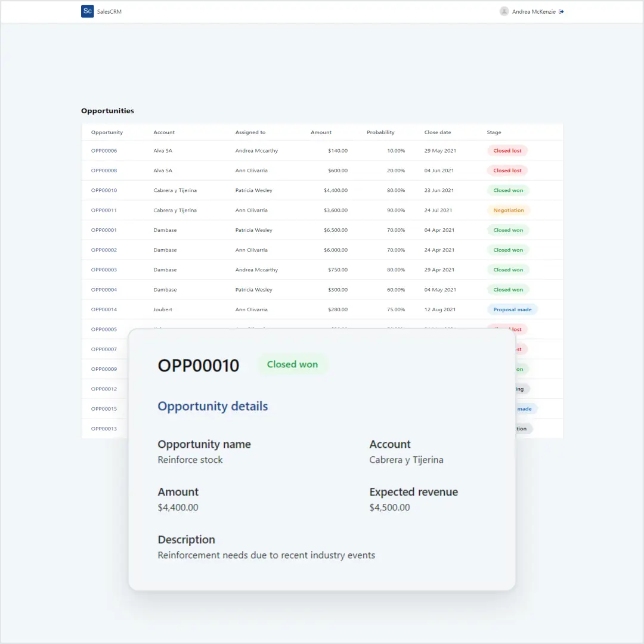Image resolution: width=644 pixels, height=644 pixels.
Task: Click the Closed lost badge for OPP00006
Action: click(x=507, y=150)
